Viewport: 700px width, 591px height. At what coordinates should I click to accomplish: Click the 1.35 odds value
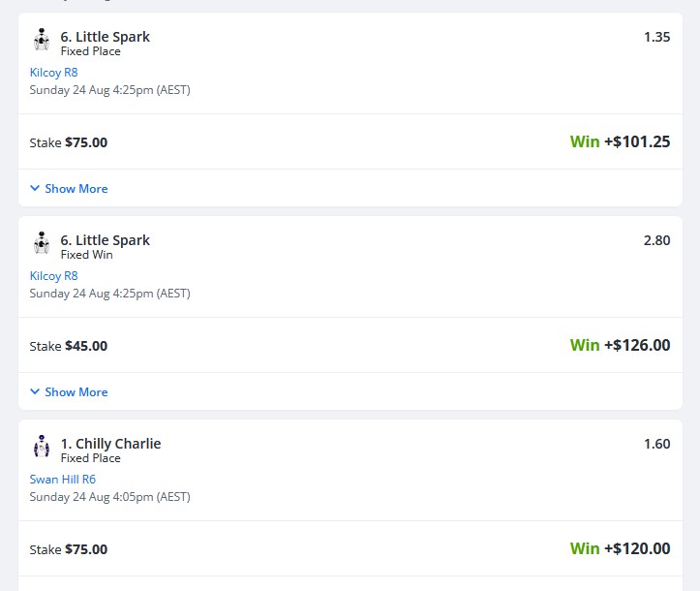[x=656, y=37]
